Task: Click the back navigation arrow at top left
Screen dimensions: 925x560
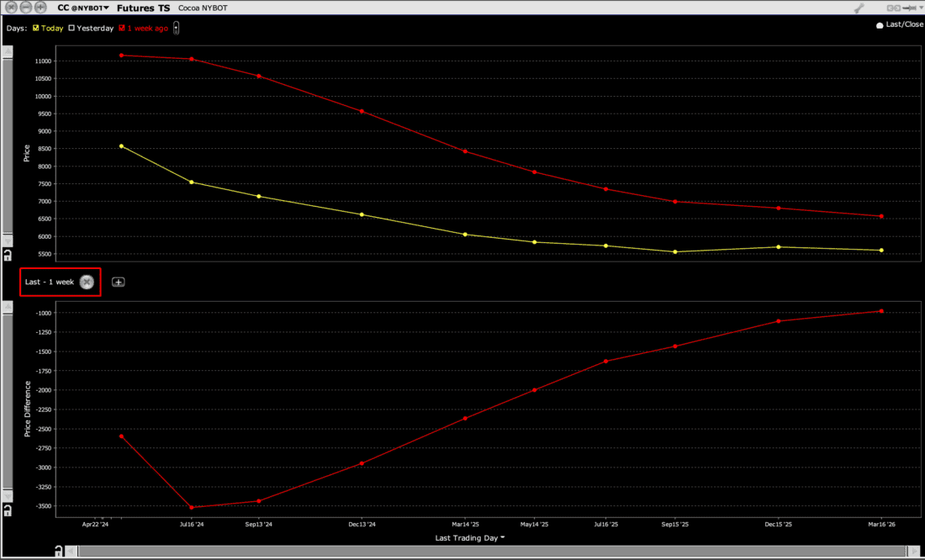Action: pos(11,7)
